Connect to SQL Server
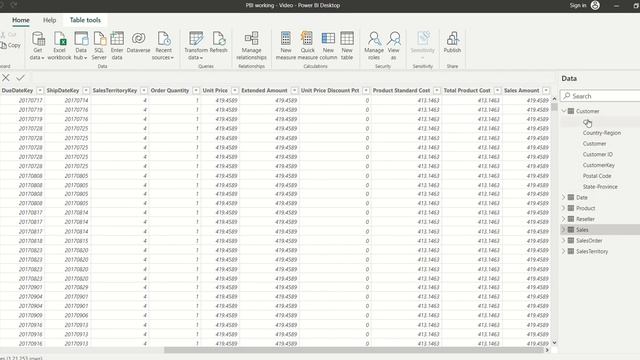Screen dimensions: 640x360 (x=99, y=46)
